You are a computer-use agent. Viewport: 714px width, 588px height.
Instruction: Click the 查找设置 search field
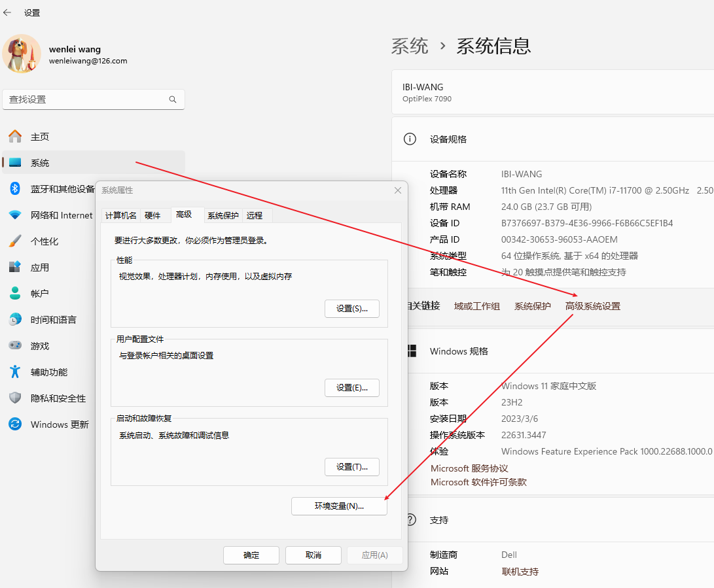(85, 99)
